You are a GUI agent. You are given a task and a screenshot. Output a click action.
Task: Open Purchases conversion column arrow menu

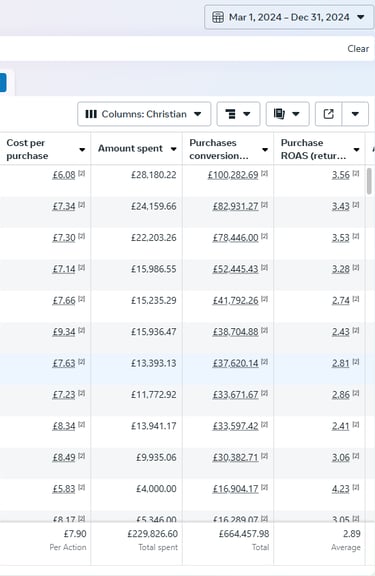tap(265, 150)
